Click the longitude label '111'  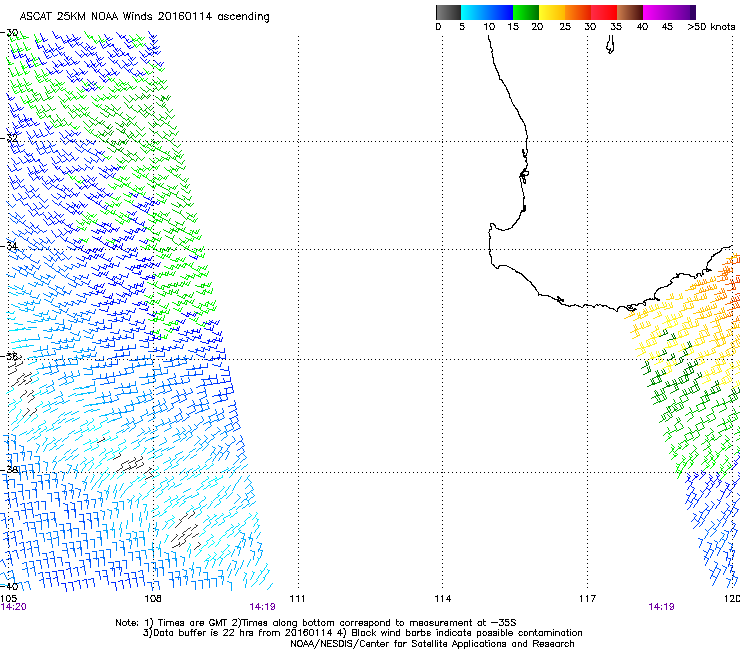click(x=297, y=599)
